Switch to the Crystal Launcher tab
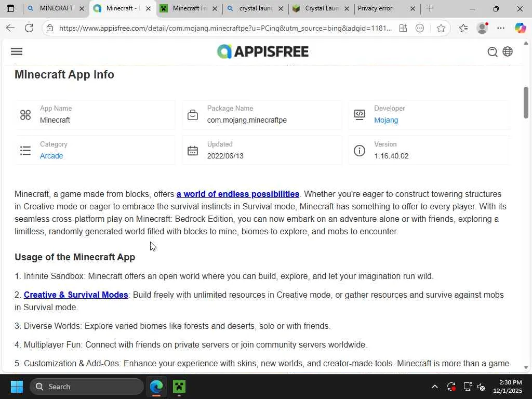 click(321, 8)
